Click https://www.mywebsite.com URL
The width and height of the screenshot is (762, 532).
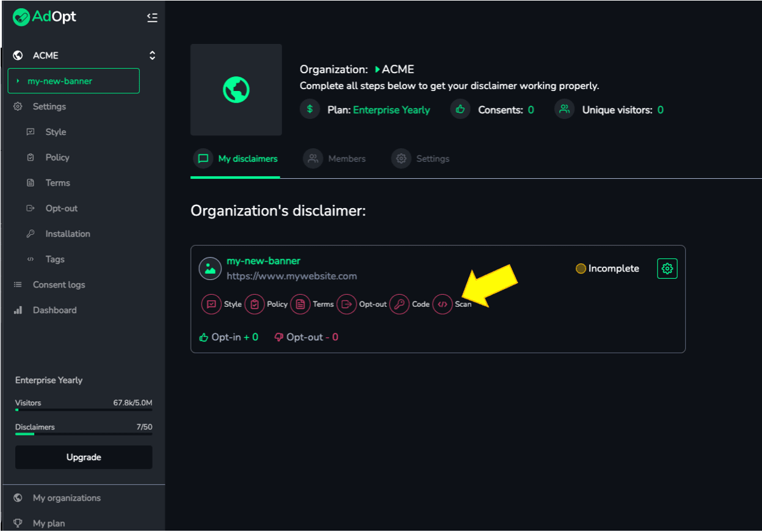(292, 276)
